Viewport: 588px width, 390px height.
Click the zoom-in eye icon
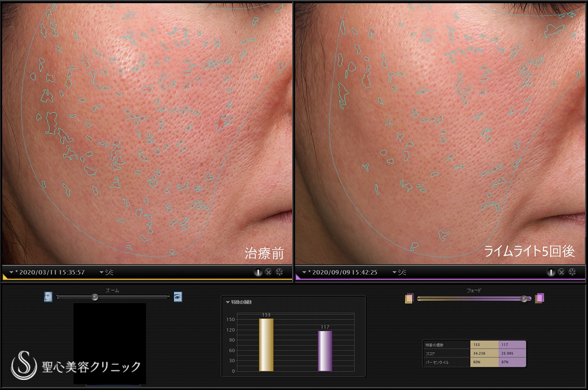[178, 297]
